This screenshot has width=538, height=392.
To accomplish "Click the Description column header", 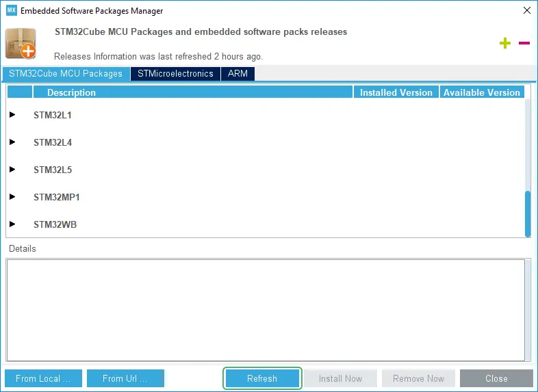I will [x=71, y=92].
